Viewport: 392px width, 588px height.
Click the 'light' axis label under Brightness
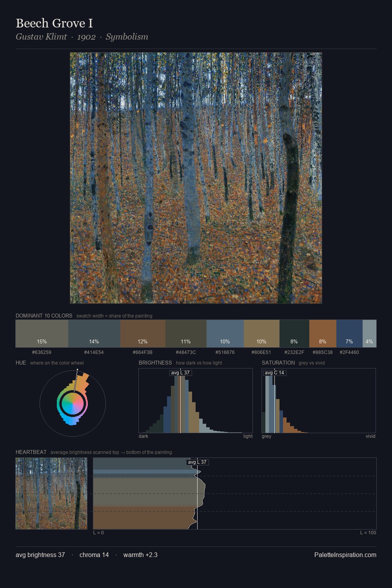click(248, 436)
